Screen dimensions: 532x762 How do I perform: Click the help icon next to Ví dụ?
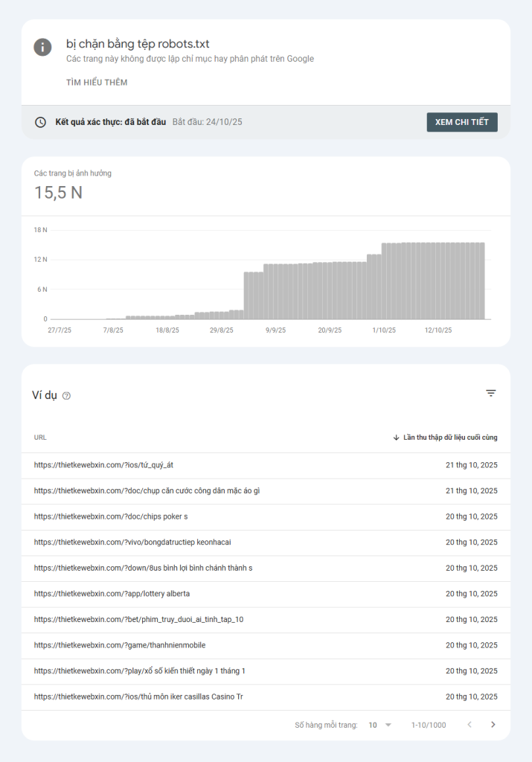67,396
